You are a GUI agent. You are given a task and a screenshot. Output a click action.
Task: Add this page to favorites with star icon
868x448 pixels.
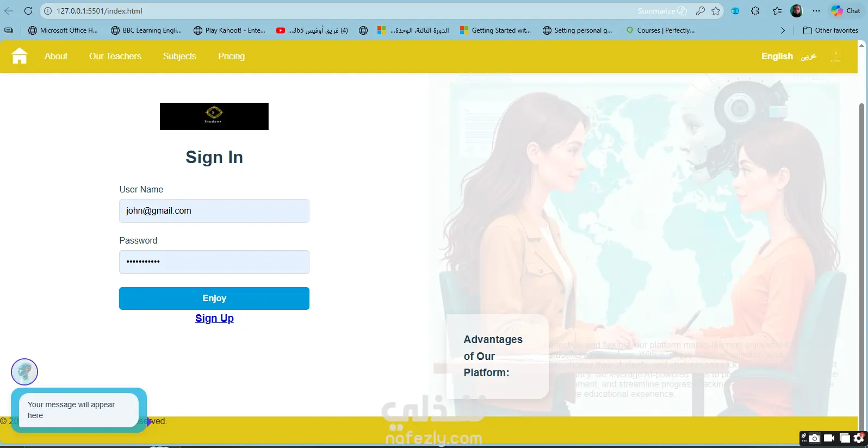click(716, 11)
